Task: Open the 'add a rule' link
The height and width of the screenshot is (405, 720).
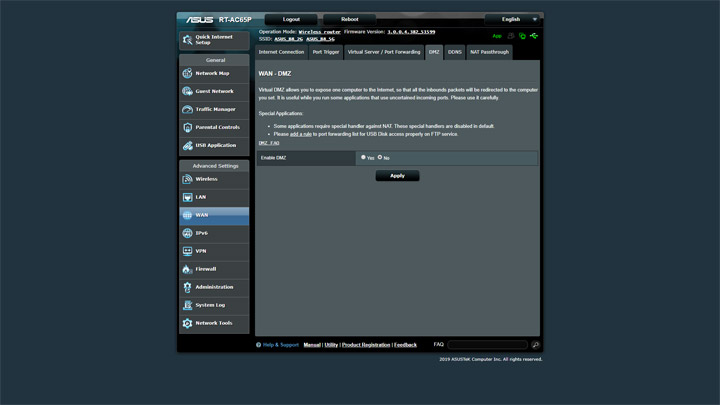Action: (x=301, y=134)
